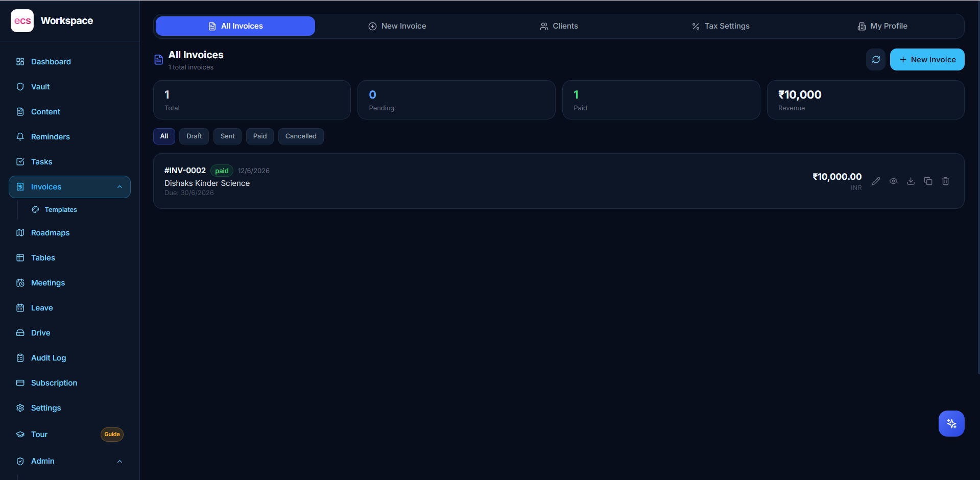Open Settings in the sidebar
Image resolution: width=980 pixels, height=480 pixels.
[x=69, y=408]
